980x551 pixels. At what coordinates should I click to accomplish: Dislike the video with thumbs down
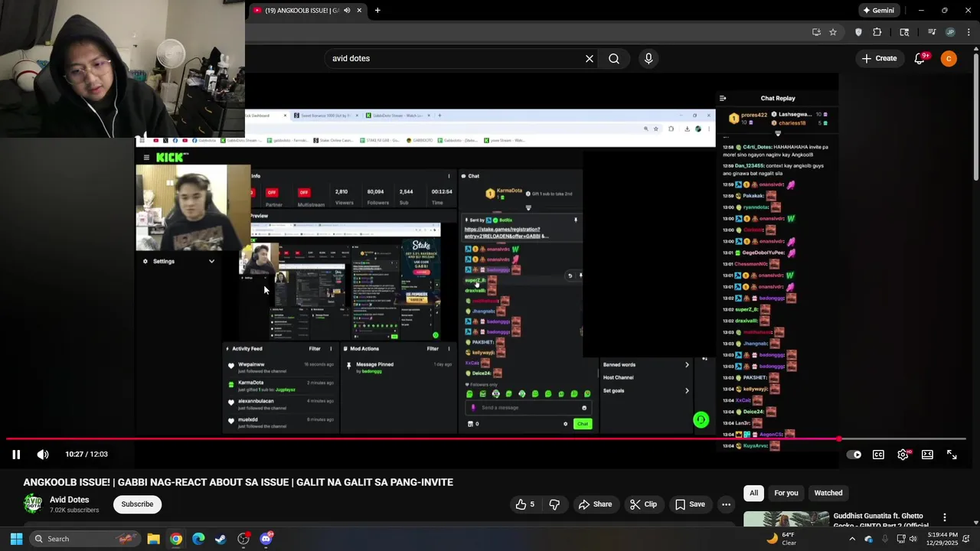coord(555,504)
